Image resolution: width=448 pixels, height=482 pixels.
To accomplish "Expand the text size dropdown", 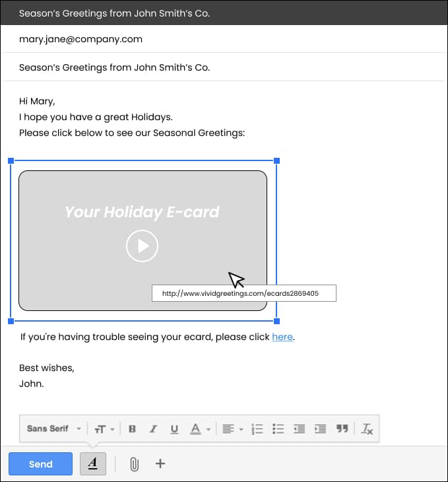I will (x=104, y=429).
